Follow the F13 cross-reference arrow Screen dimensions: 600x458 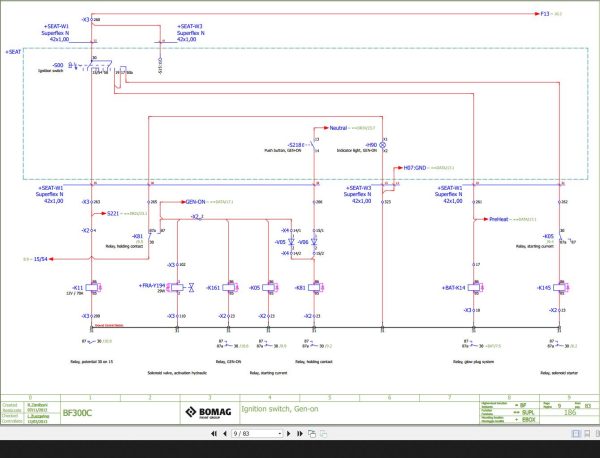545,14
